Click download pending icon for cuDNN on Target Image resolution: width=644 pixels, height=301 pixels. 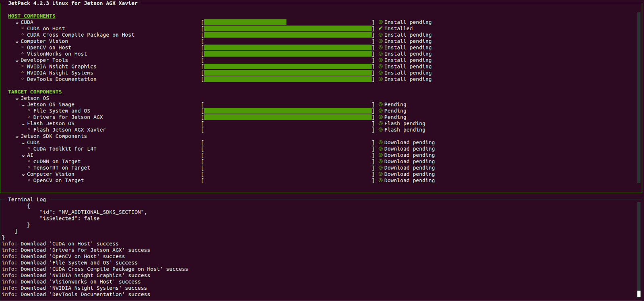380,161
